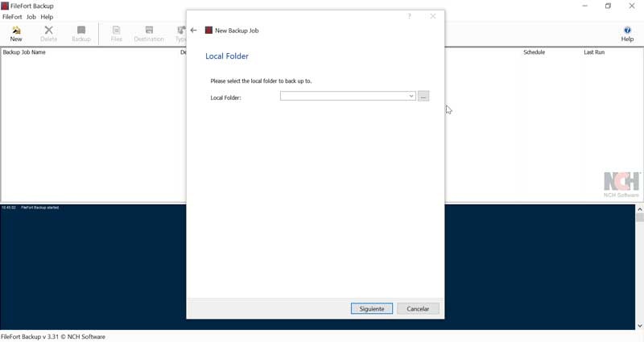Click the browse folder ellipsis button
Image resolution: width=644 pixels, height=342 pixels.
coord(423,96)
